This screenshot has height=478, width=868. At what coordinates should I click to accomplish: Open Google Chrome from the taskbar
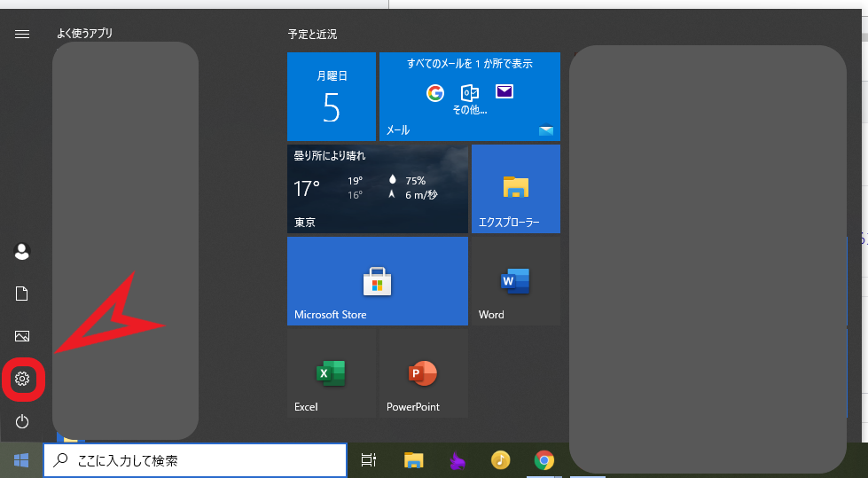pos(544,460)
